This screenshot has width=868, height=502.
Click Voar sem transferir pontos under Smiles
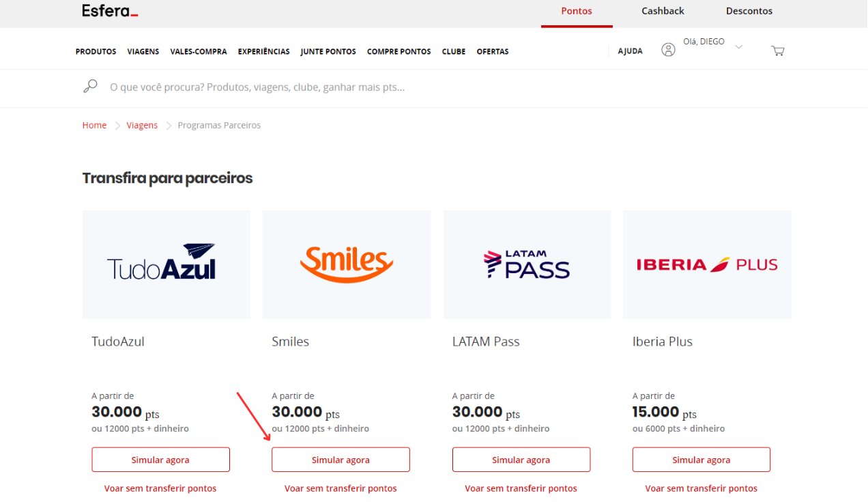[x=341, y=488]
